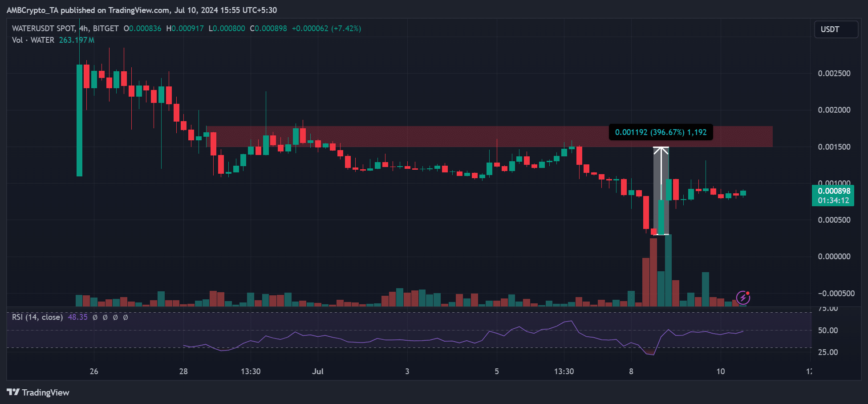Click the RSI value 48.35

point(78,317)
